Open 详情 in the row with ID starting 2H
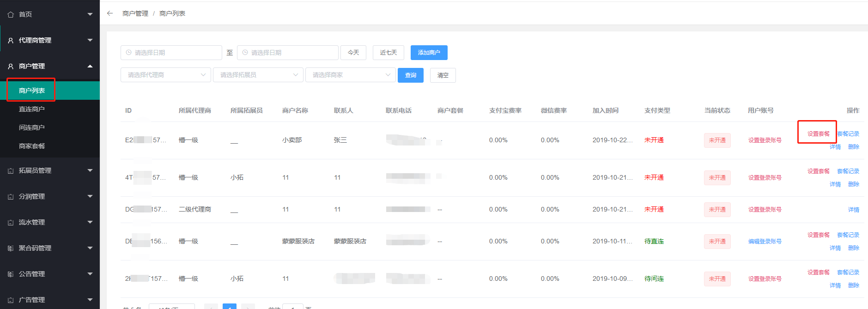The height and width of the screenshot is (309, 868). [x=835, y=285]
